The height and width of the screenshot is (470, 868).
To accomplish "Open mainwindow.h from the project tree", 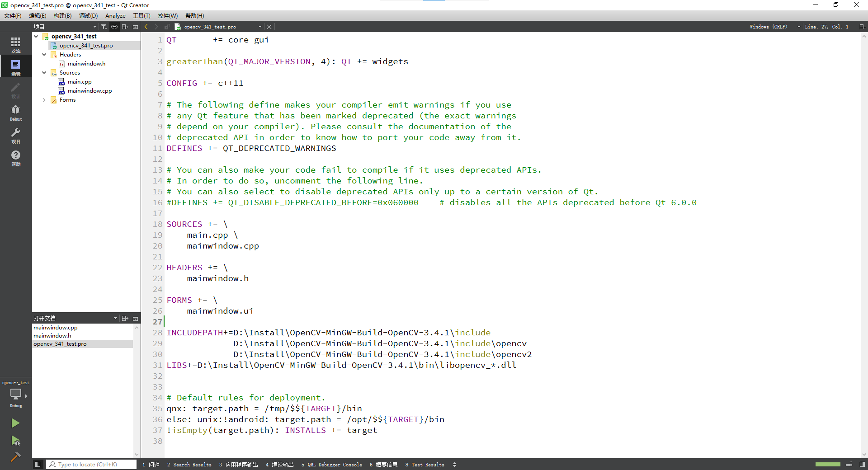I will (x=86, y=63).
